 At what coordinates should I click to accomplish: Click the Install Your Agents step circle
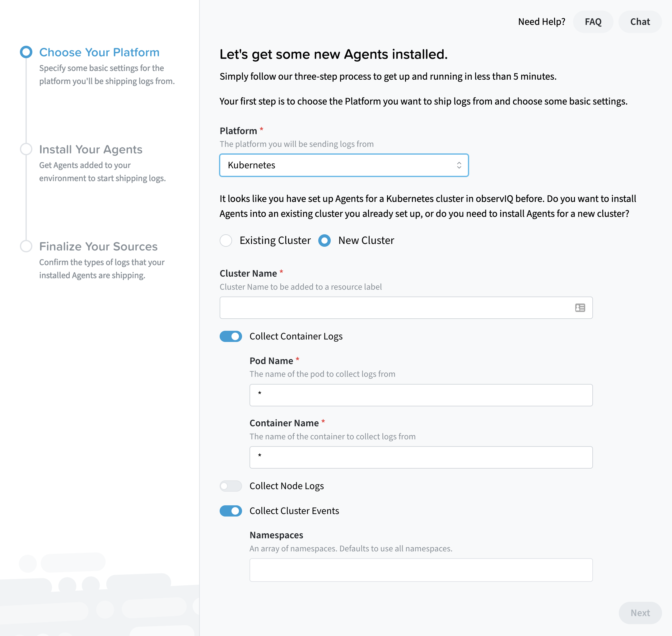tap(26, 149)
